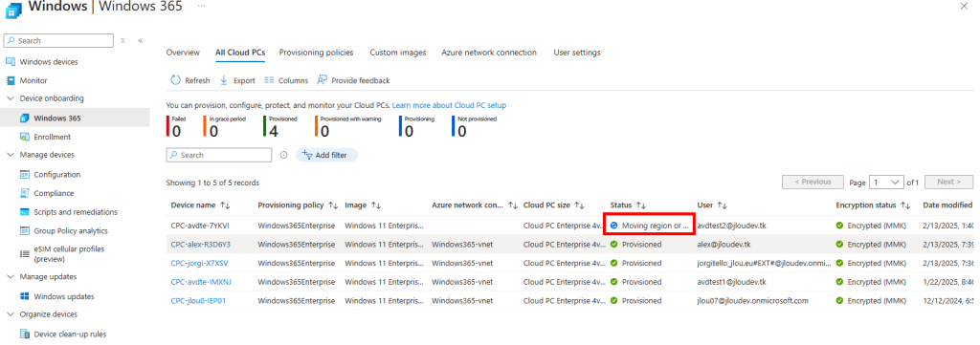Image resolution: width=980 pixels, height=345 pixels.
Task: Click the Windows devices sidebar icon
Action: click(x=10, y=62)
